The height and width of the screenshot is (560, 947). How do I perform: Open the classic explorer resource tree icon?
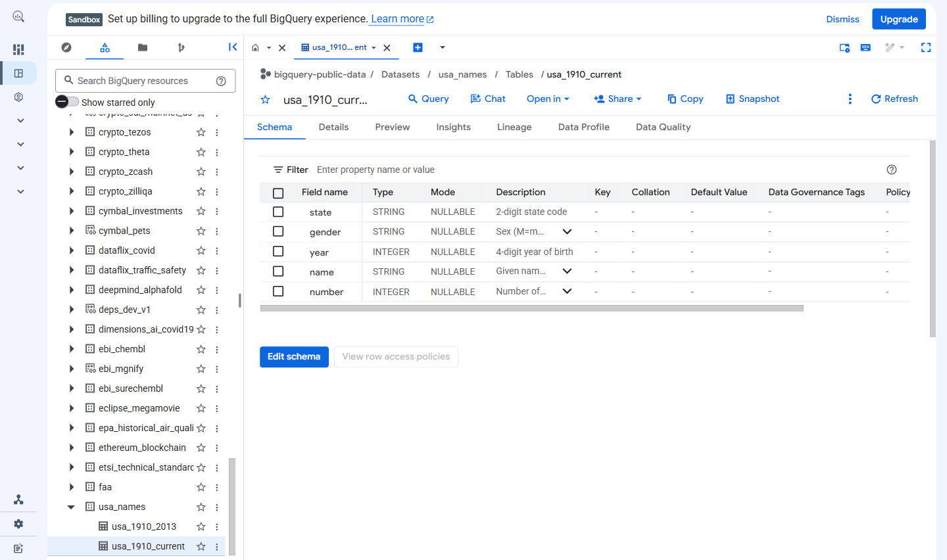(105, 47)
